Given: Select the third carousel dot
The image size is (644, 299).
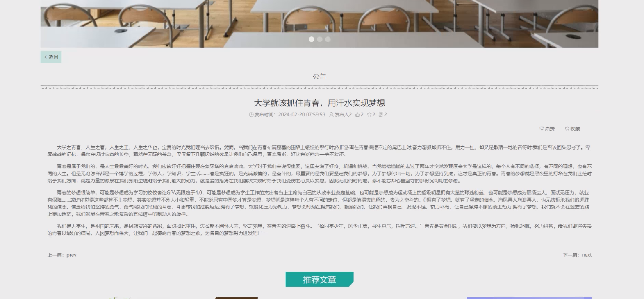Looking at the screenshot, I should click(328, 39).
